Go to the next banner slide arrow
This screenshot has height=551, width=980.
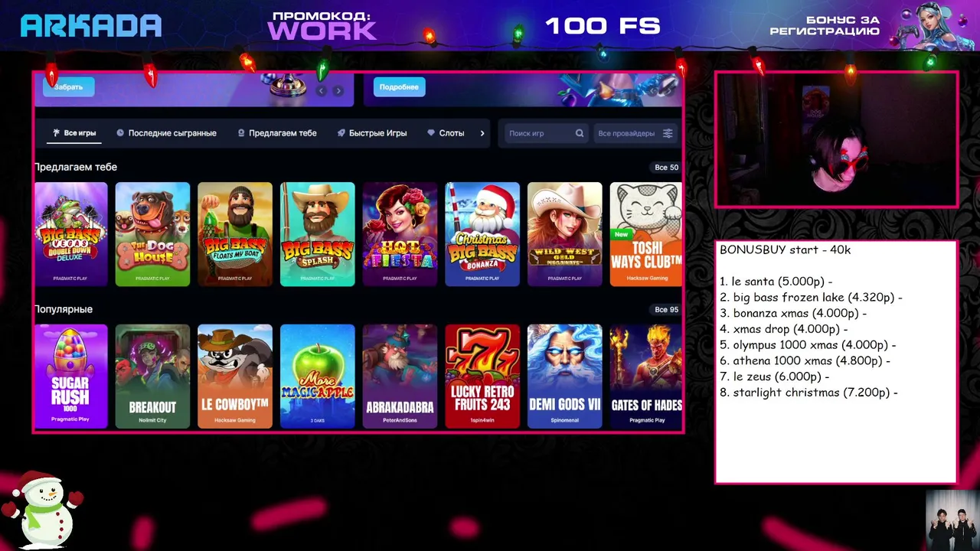(x=338, y=91)
